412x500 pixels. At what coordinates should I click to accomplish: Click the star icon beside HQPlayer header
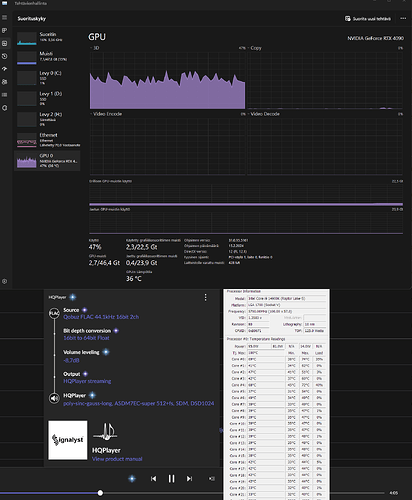tap(73, 297)
